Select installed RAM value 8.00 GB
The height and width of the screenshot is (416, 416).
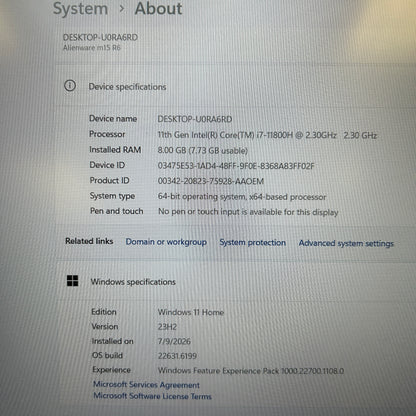pyautogui.click(x=202, y=150)
